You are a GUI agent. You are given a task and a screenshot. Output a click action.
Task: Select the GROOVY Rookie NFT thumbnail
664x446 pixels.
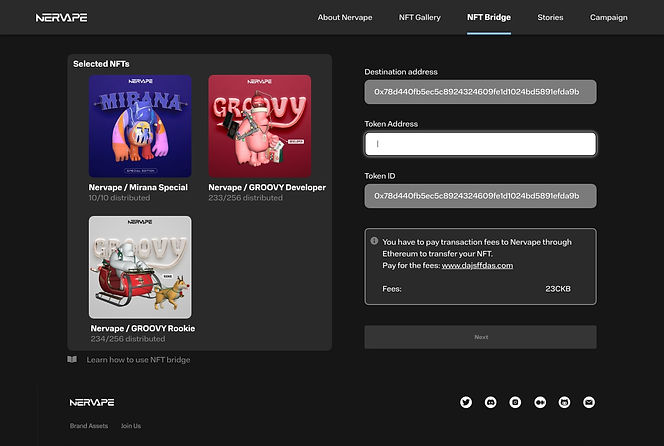(x=140, y=267)
